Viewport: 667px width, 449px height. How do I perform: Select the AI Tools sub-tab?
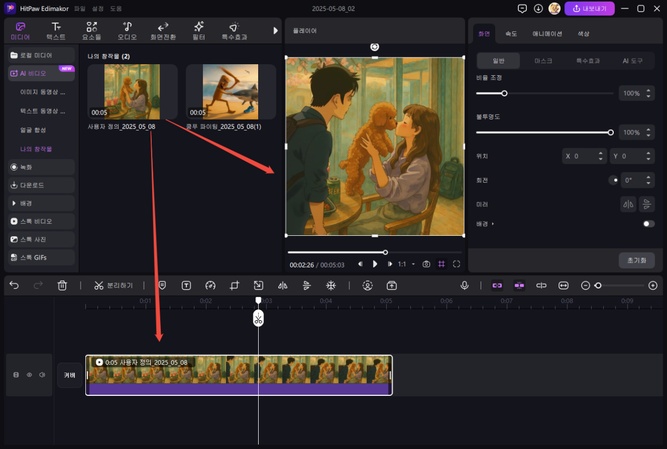pos(632,61)
